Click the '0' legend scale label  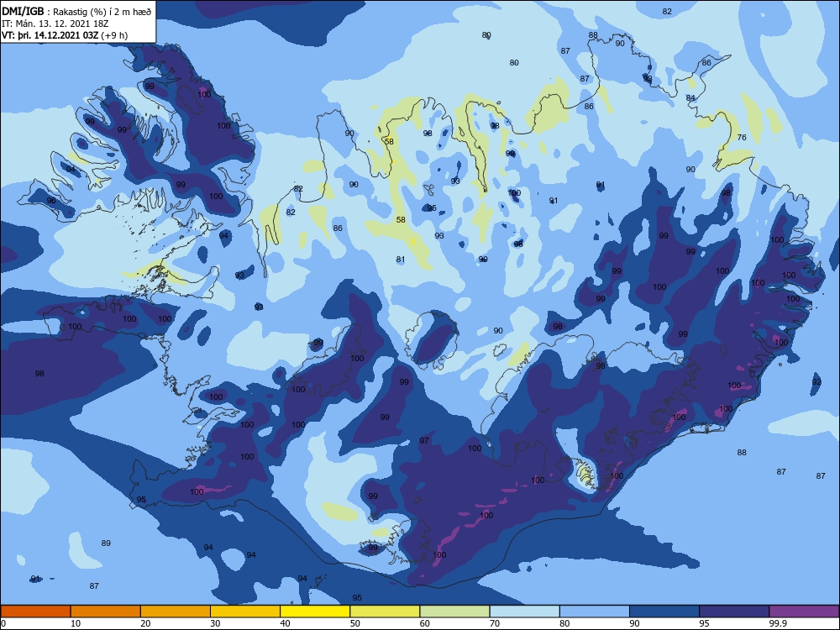[x=3, y=623]
